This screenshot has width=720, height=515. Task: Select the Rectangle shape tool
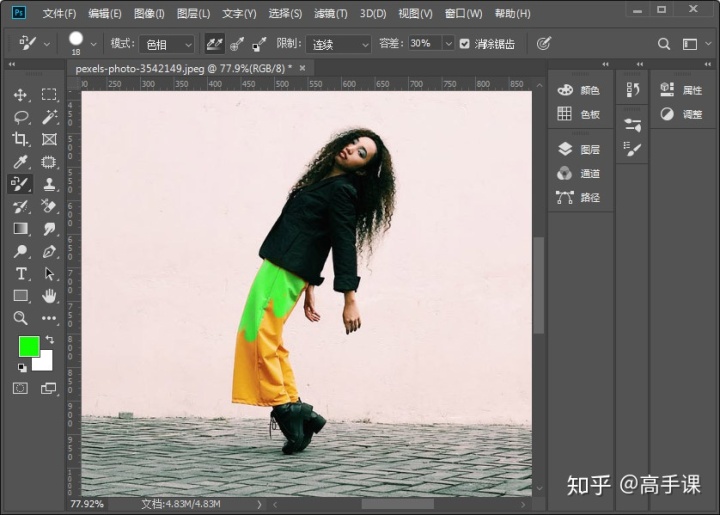21,296
